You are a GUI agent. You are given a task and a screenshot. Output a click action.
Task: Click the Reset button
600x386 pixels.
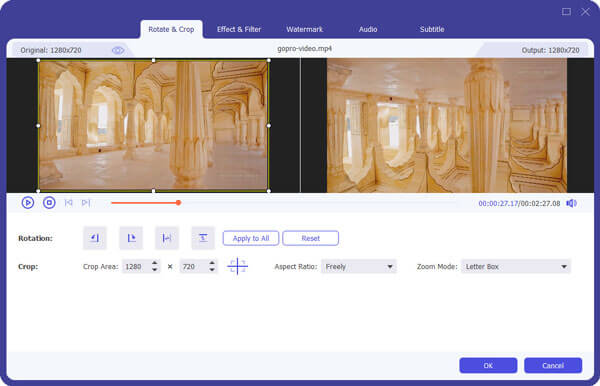pos(310,238)
